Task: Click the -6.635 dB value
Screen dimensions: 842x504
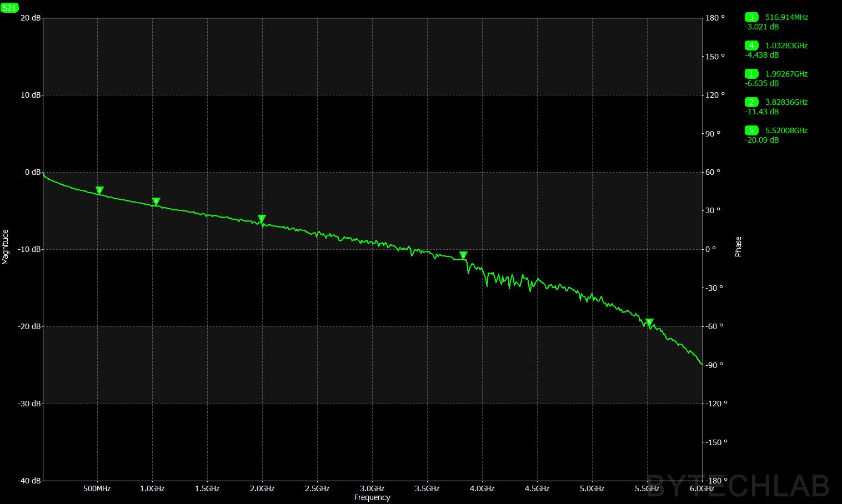Action: [x=761, y=83]
